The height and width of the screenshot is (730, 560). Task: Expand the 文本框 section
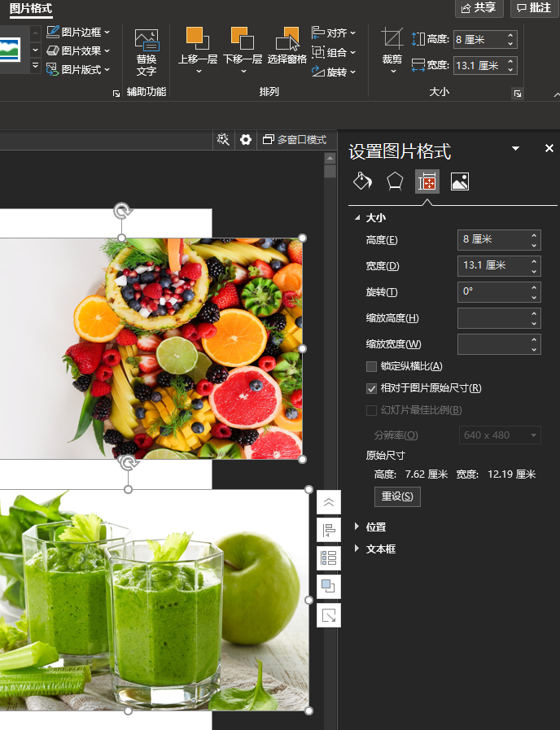coord(357,549)
